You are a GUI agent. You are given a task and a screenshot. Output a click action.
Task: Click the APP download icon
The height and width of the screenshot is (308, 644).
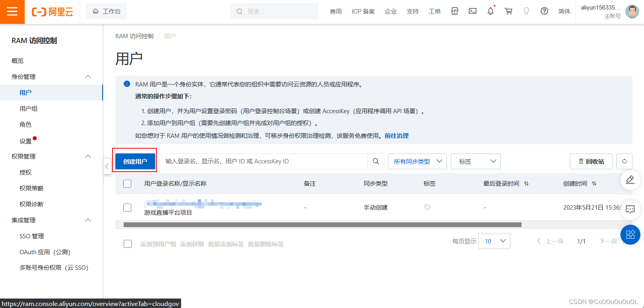pos(454,11)
